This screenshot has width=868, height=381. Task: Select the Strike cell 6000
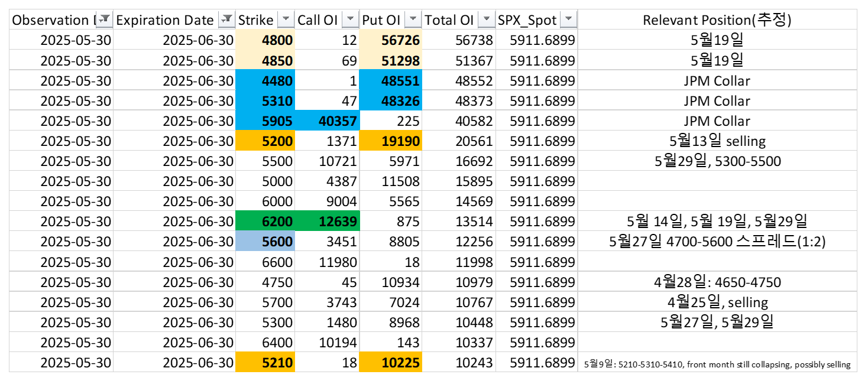[265, 201]
